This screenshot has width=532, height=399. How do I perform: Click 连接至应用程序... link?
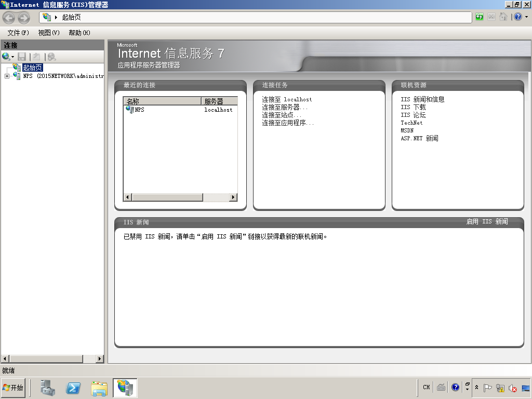click(288, 123)
